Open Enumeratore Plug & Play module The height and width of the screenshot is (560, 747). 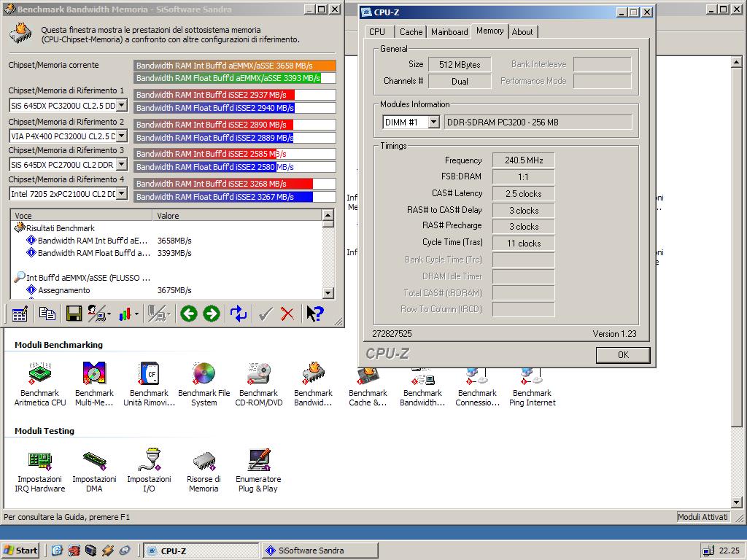pyautogui.click(x=259, y=470)
